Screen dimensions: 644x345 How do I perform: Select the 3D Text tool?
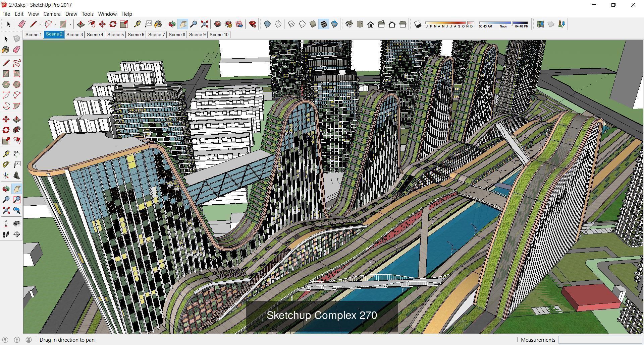[x=17, y=176]
